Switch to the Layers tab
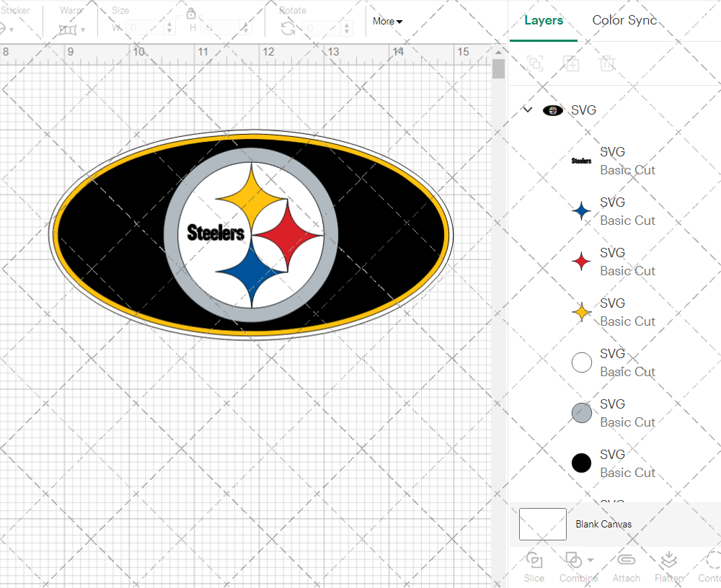Image resolution: width=721 pixels, height=588 pixels. click(x=544, y=21)
